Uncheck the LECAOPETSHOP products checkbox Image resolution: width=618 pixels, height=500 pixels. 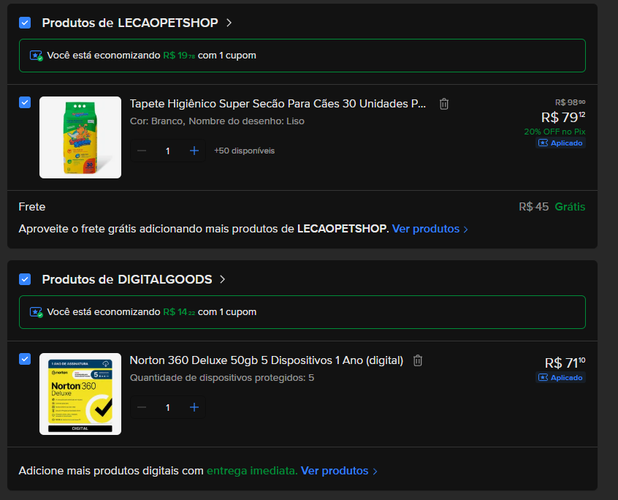pyautogui.click(x=25, y=23)
